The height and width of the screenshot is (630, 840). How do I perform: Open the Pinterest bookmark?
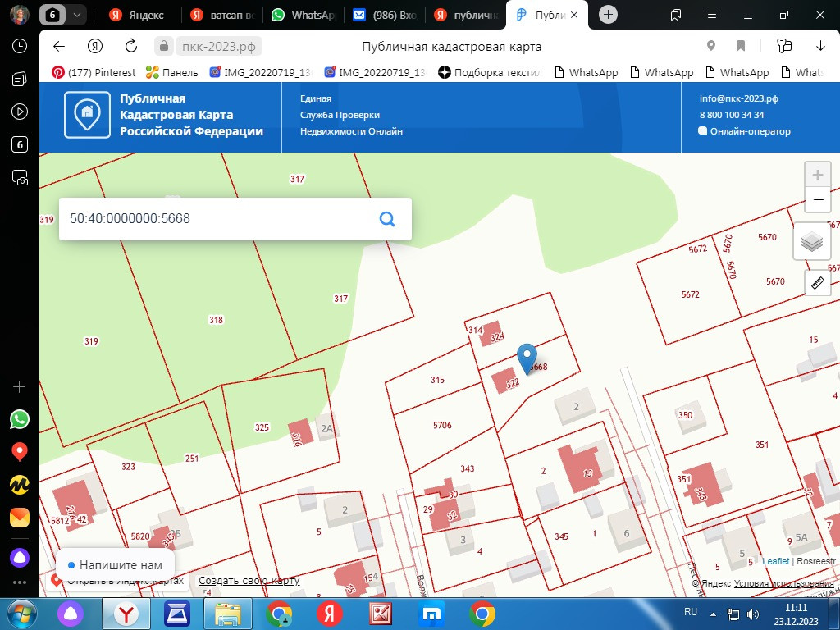(94, 72)
